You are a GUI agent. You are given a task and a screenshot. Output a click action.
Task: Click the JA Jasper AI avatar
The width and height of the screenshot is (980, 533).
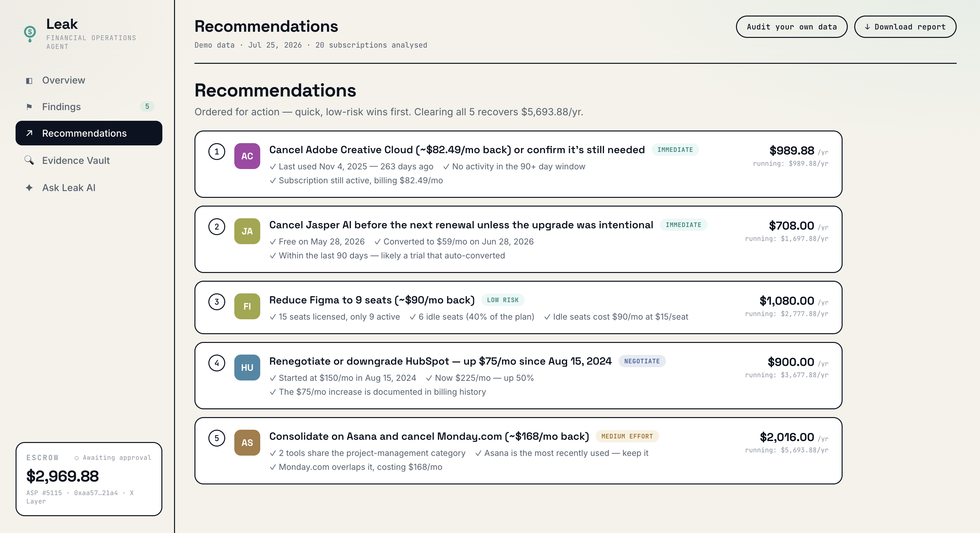click(247, 231)
